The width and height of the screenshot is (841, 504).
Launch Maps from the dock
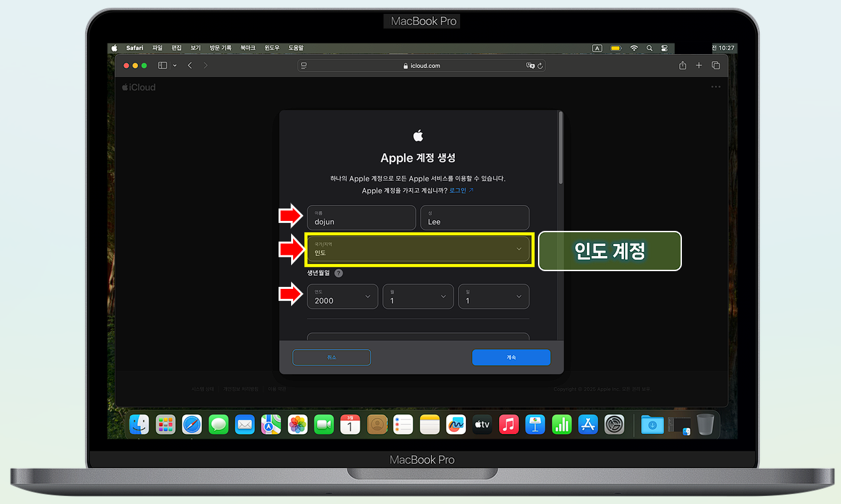[271, 424]
